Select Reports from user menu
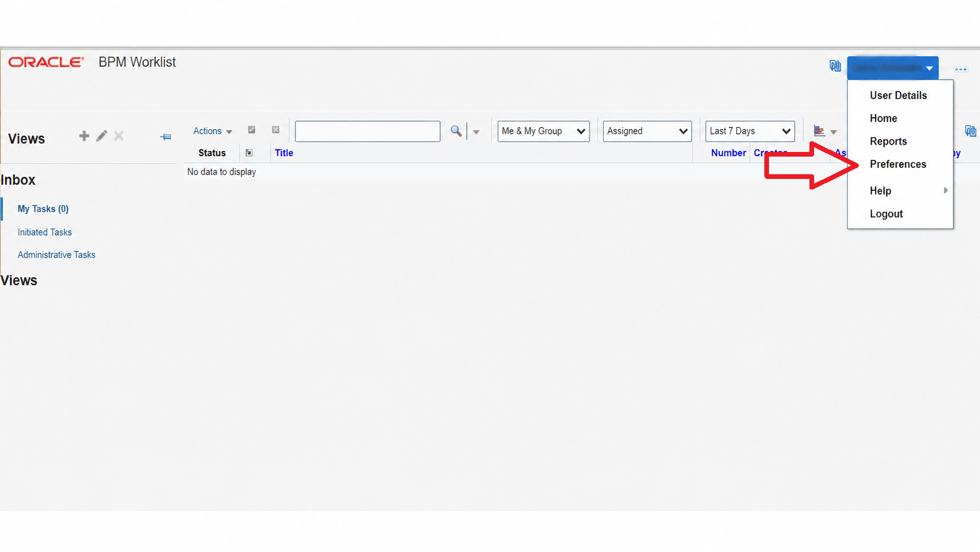The width and height of the screenshot is (980, 552). [x=888, y=141]
